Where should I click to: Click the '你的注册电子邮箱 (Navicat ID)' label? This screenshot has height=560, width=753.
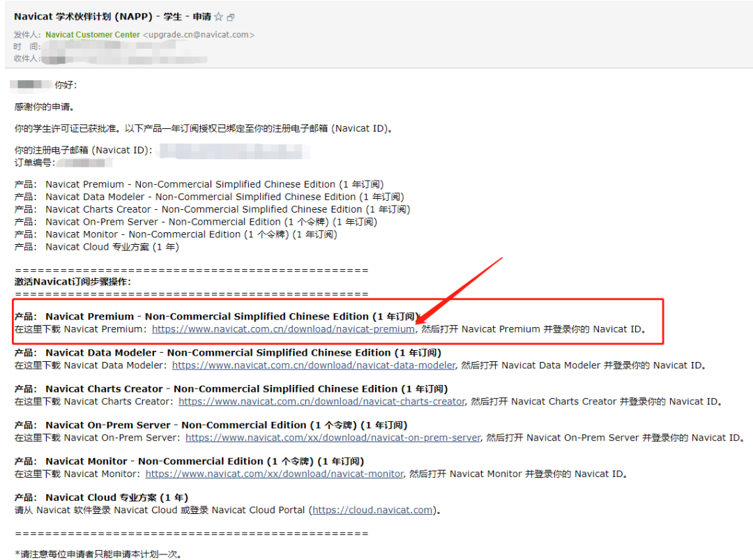83,151
